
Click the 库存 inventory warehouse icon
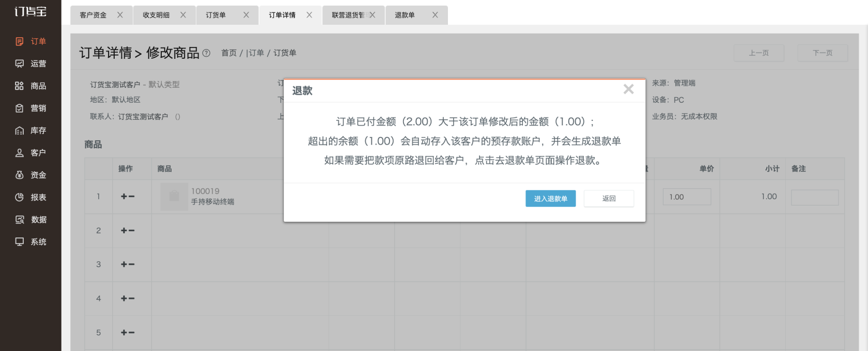pos(20,131)
